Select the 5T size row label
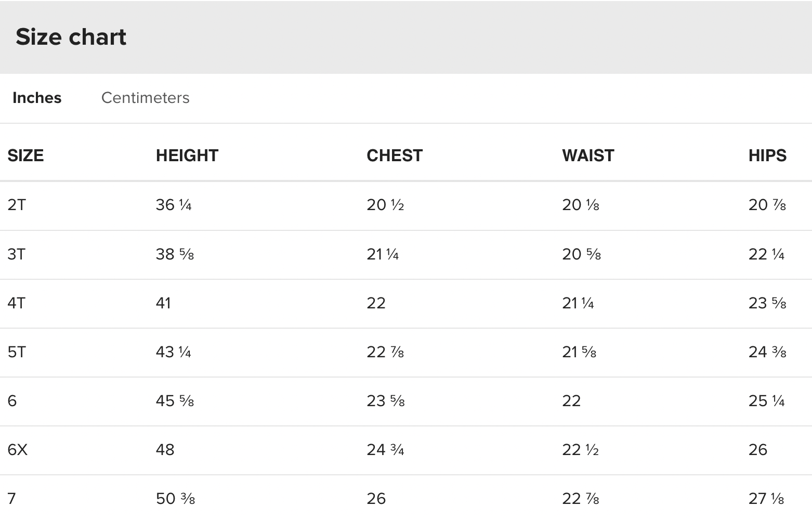Image resolution: width=812 pixels, height=519 pixels. tap(17, 352)
